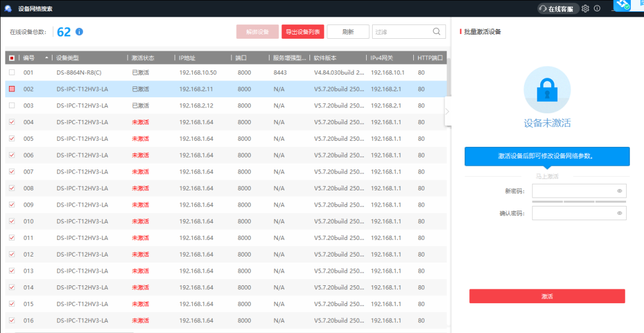The image size is (644, 333).
Task: Open the settings gear in title bar
Action: [585, 8]
